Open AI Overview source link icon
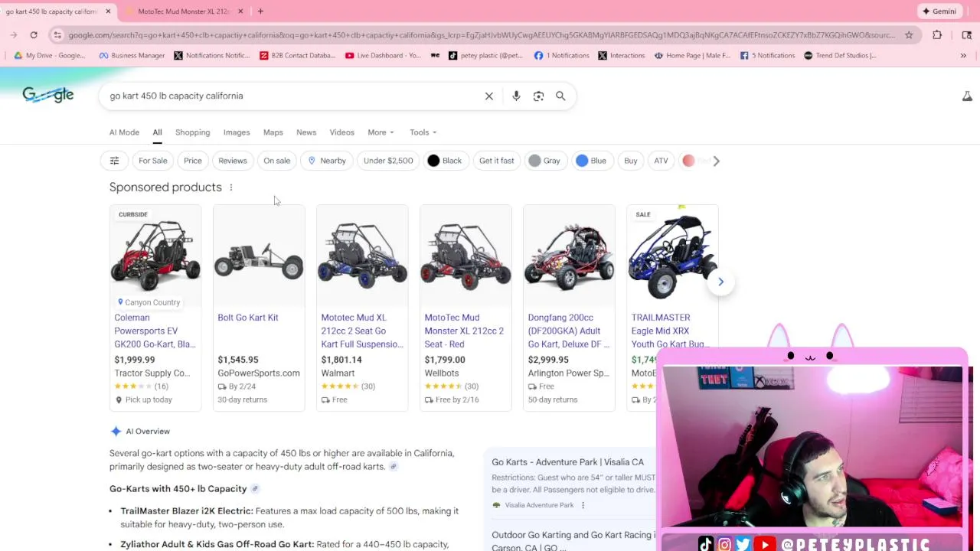 [393, 467]
